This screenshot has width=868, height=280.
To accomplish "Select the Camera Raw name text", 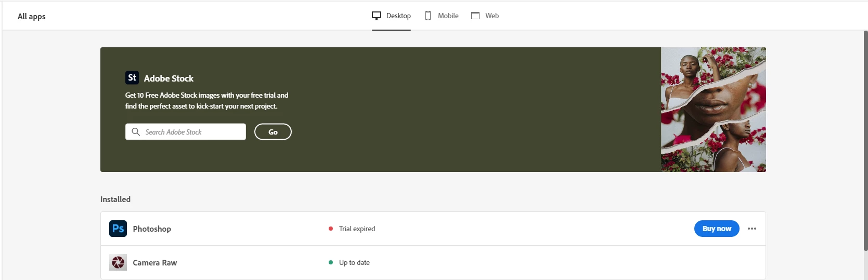I will 155,263.
